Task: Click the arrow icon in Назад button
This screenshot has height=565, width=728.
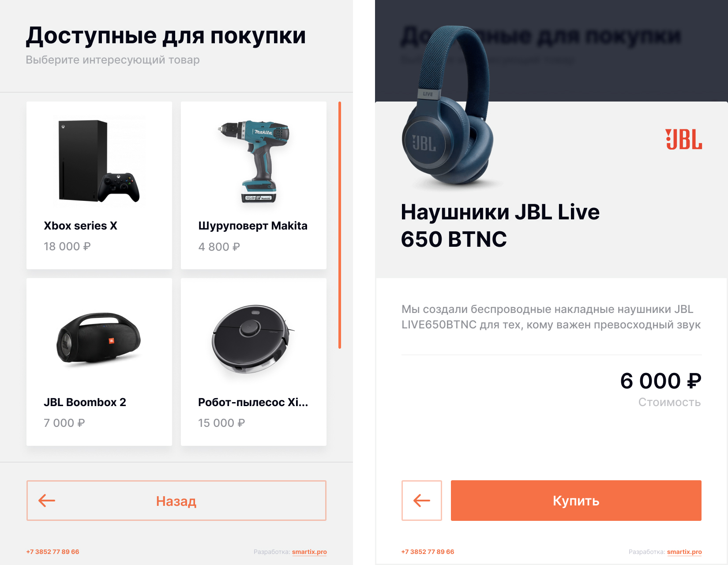Action: [x=47, y=501]
